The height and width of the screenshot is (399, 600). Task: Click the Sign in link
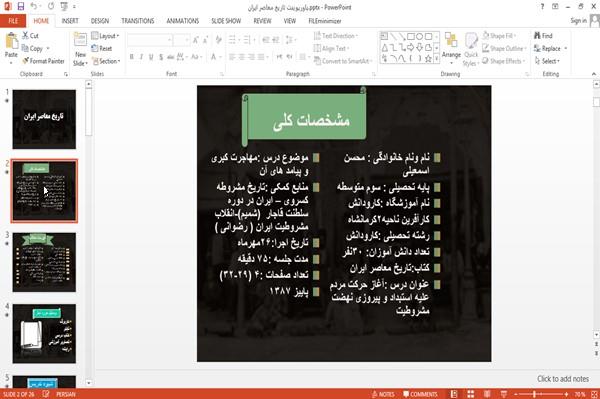(x=578, y=21)
